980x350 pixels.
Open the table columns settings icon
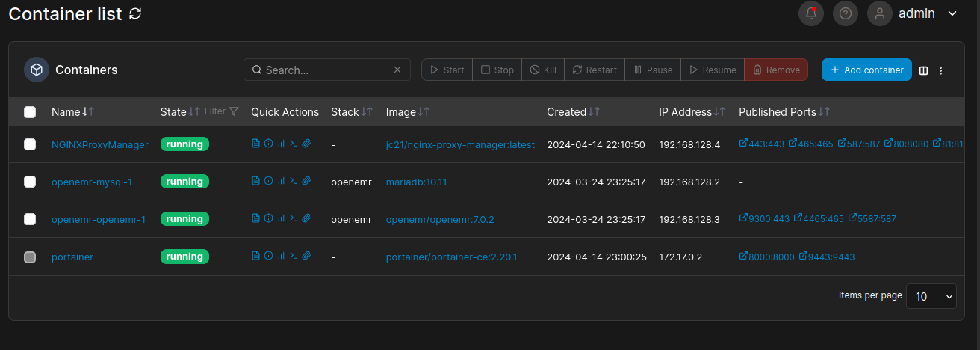[x=924, y=70]
